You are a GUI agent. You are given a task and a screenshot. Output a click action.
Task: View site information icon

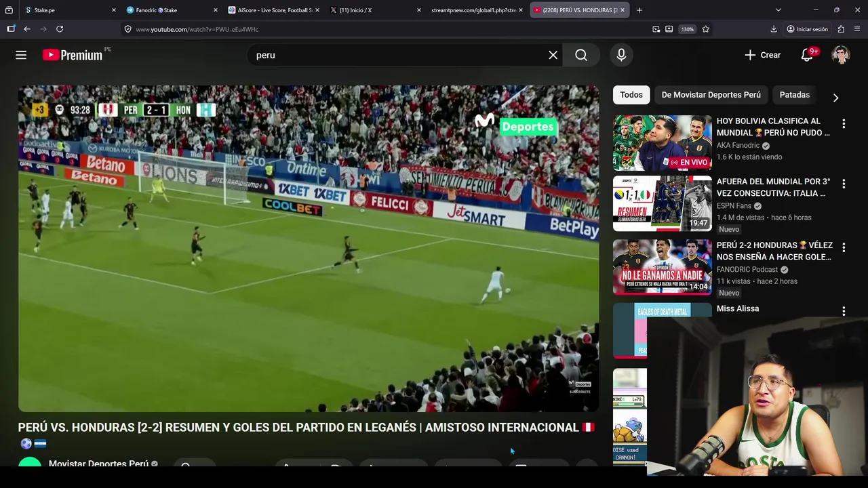[x=127, y=29]
